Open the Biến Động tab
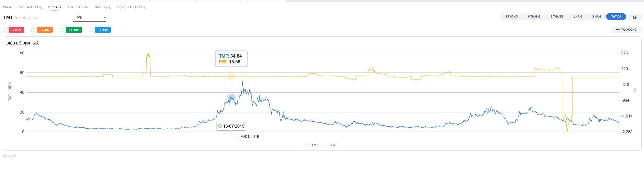Screen dimensions: 644x196 point(103,7)
